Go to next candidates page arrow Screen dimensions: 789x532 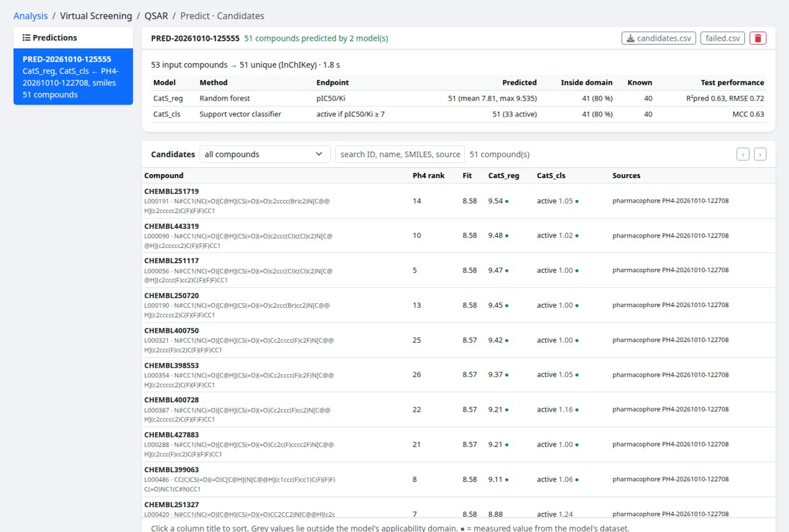point(760,155)
